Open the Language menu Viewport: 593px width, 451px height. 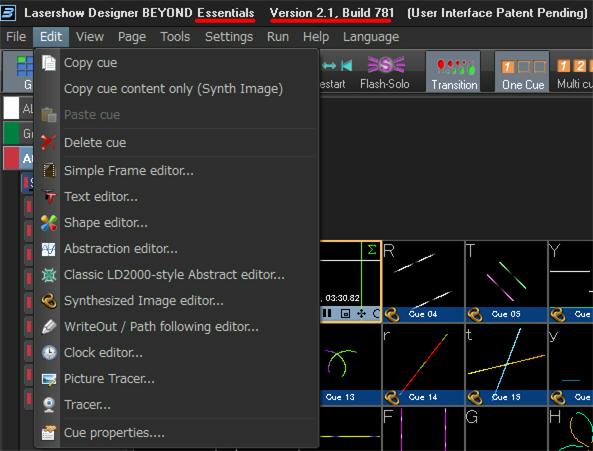pos(371,37)
